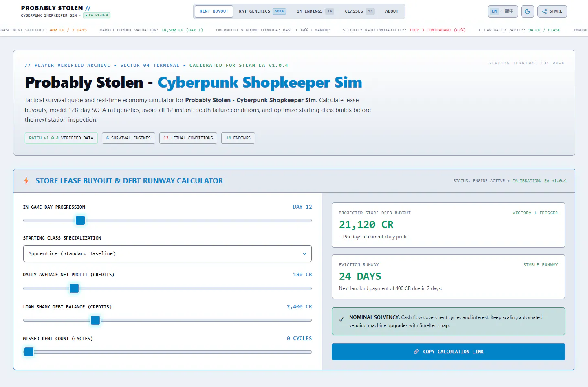Open the Classes tab

click(359, 11)
